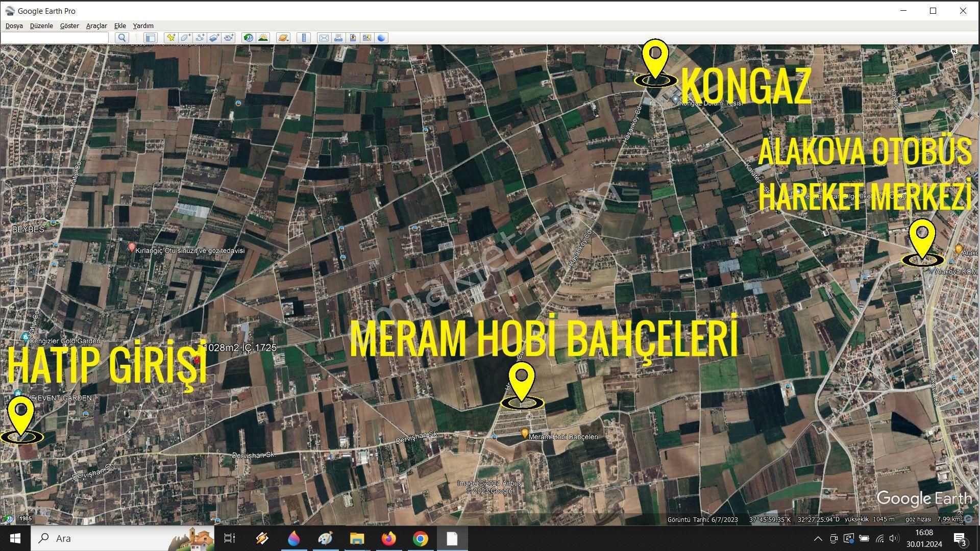This screenshot has height=551, width=980.
Task: Select the Add Path tool
Action: click(x=200, y=37)
